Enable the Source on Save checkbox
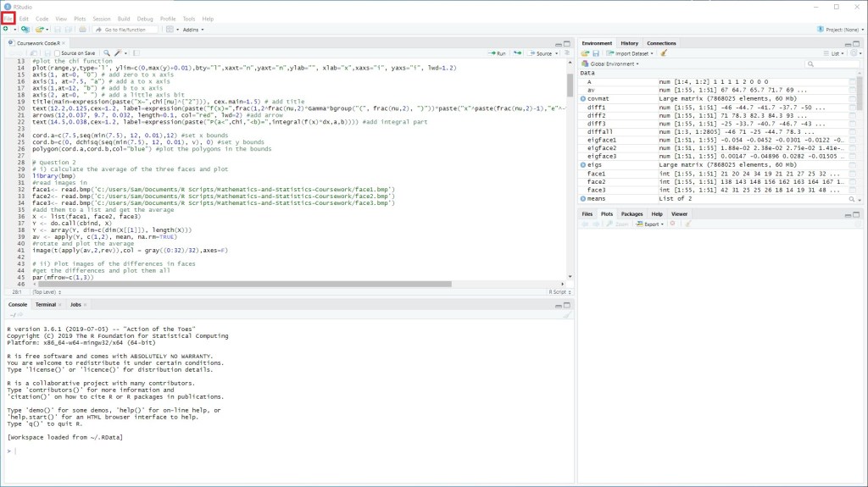 (x=56, y=53)
